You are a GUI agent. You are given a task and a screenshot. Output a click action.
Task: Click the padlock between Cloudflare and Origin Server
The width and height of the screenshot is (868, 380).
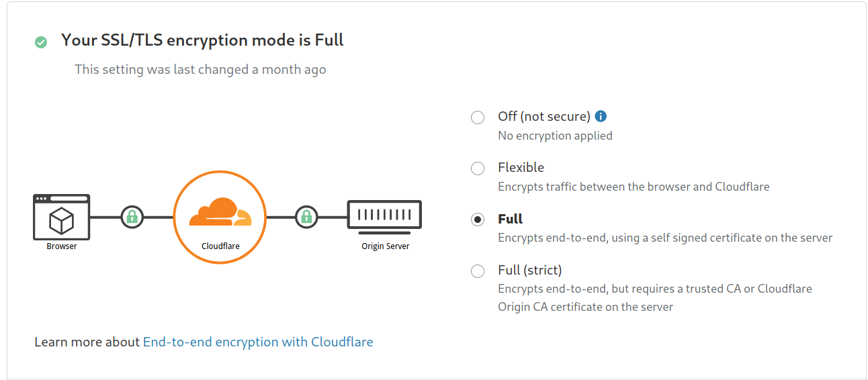pyautogui.click(x=306, y=217)
